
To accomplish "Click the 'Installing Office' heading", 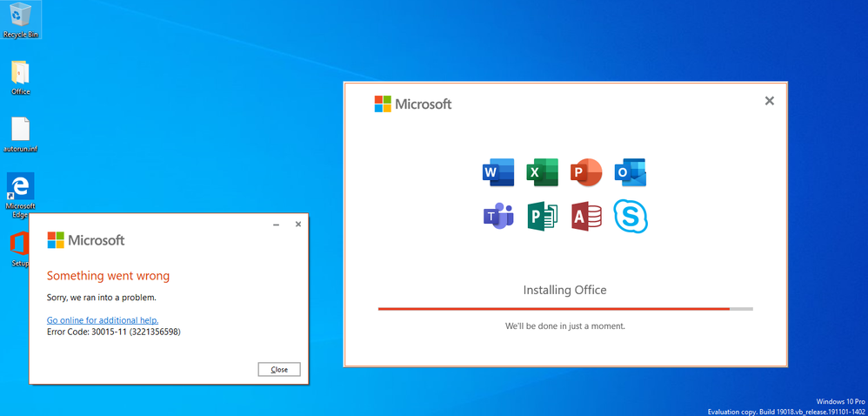I will 564,290.
